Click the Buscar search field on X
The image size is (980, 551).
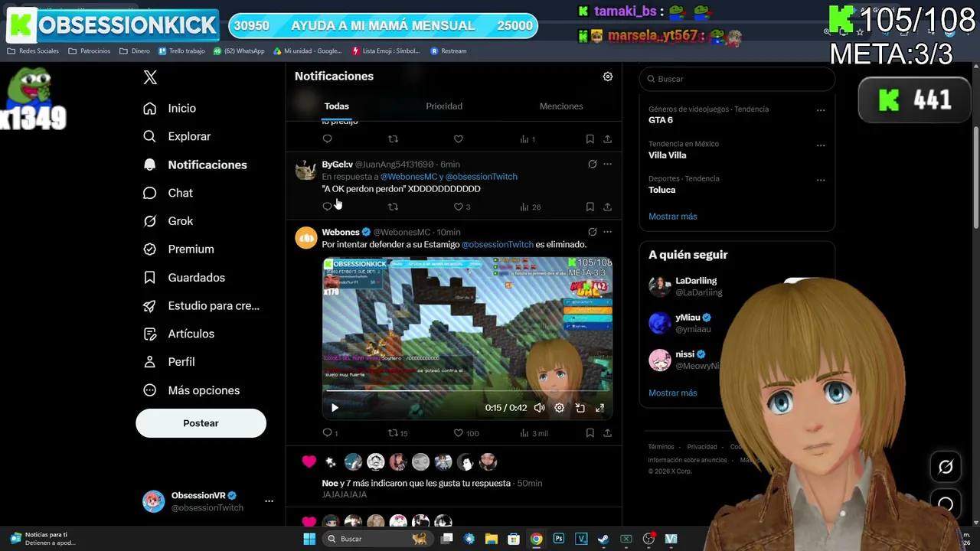click(737, 79)
